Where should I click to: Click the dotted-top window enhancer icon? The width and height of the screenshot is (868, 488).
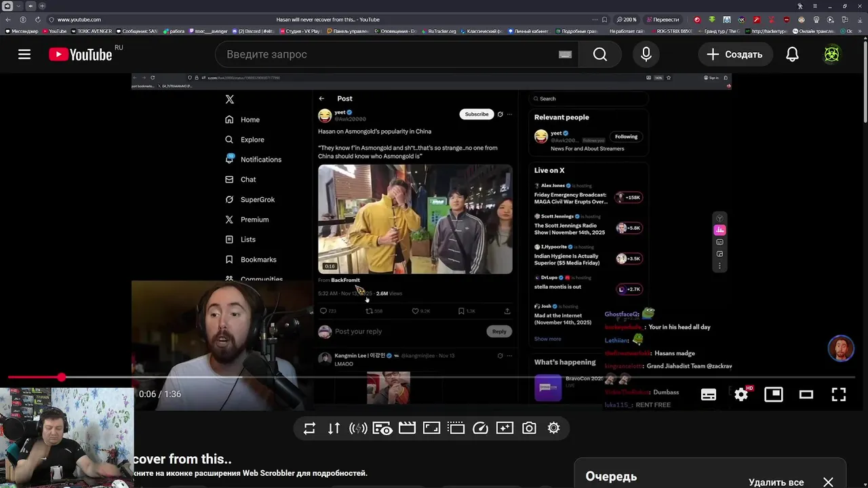[456, 428]
